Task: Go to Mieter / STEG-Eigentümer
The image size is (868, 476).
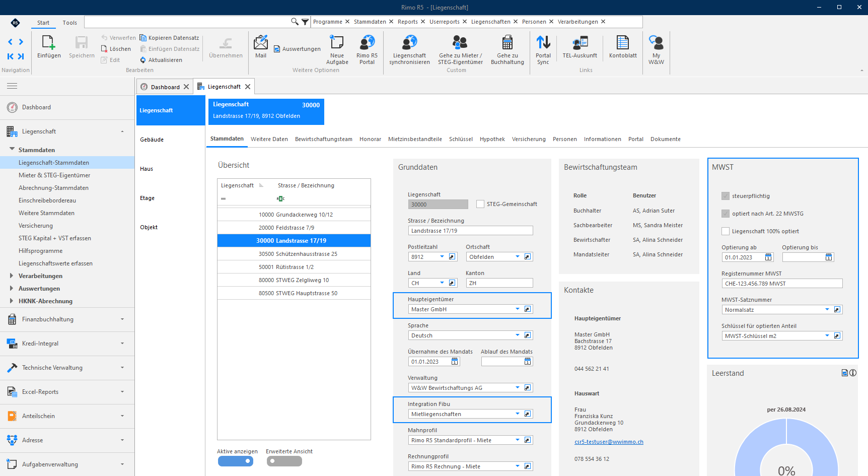Action: [460, 50]
